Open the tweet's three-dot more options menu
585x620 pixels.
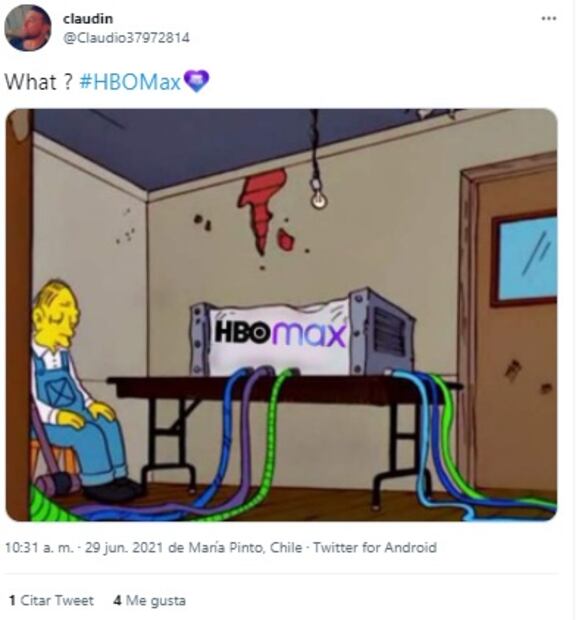coord(549,19)
